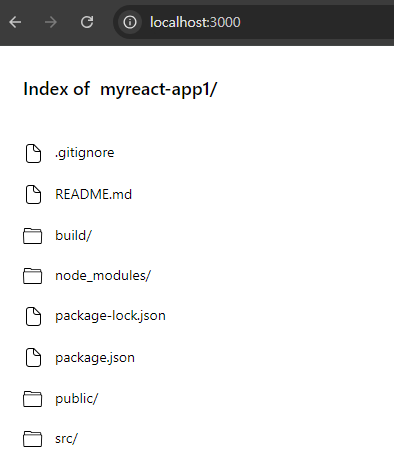Open the build/ directory link
This screenshot has width=394, height=470.
(73, 235)
